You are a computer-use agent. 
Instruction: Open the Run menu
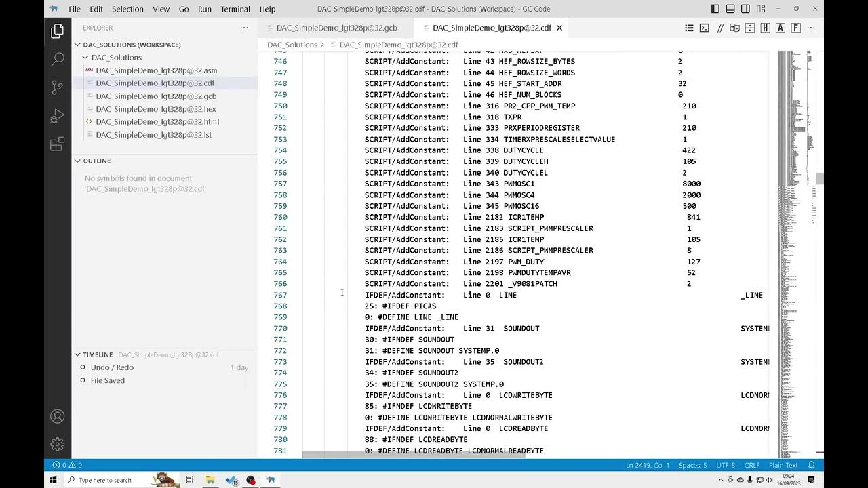pyautogui.click(x=204, y=9)
